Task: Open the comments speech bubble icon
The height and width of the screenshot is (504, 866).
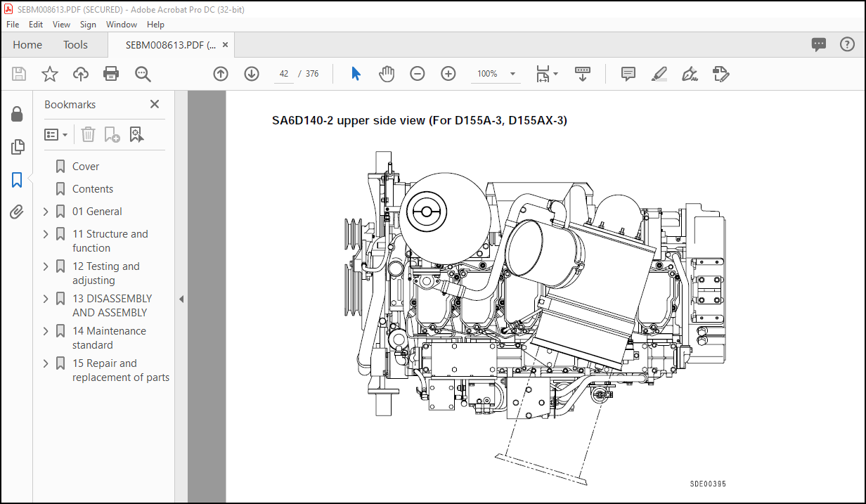Action: (819, 44)
